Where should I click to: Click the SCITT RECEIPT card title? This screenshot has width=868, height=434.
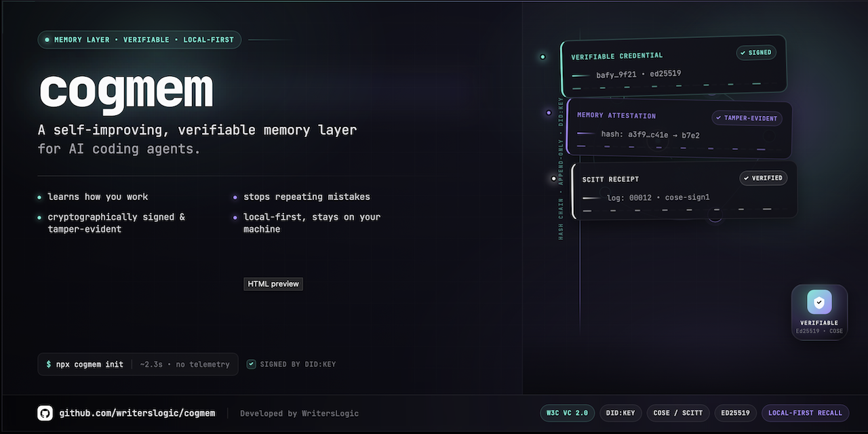[x=610, y=180]
